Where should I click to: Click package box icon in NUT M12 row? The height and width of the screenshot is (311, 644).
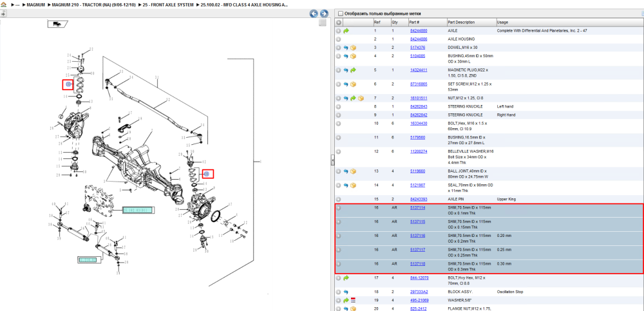click(x=361, y=98)
